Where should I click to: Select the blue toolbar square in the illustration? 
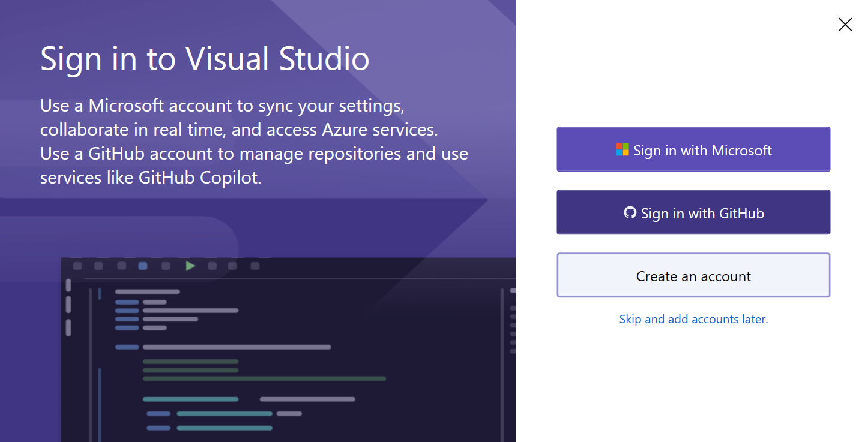(x=143, y=266)
